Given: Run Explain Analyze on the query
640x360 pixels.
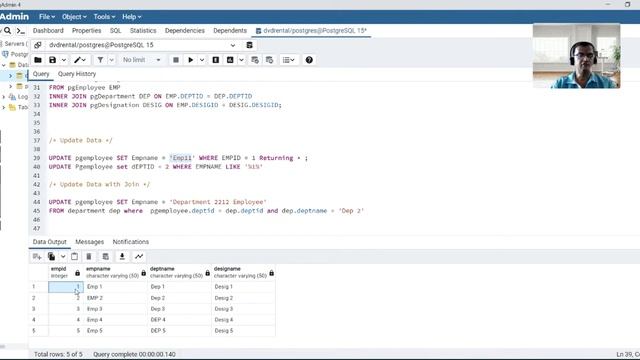Looking at the screenshot, I should [230, 60].
